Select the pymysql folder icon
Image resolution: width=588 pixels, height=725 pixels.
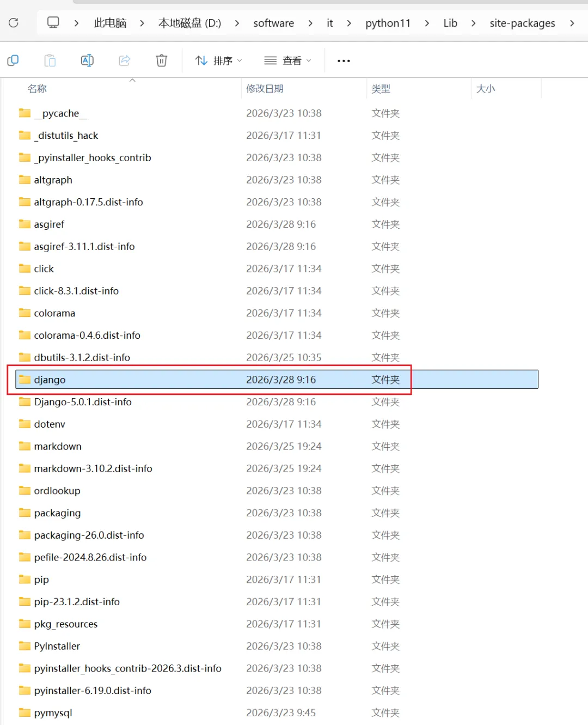pyautogui.click(x=25, y=712)
